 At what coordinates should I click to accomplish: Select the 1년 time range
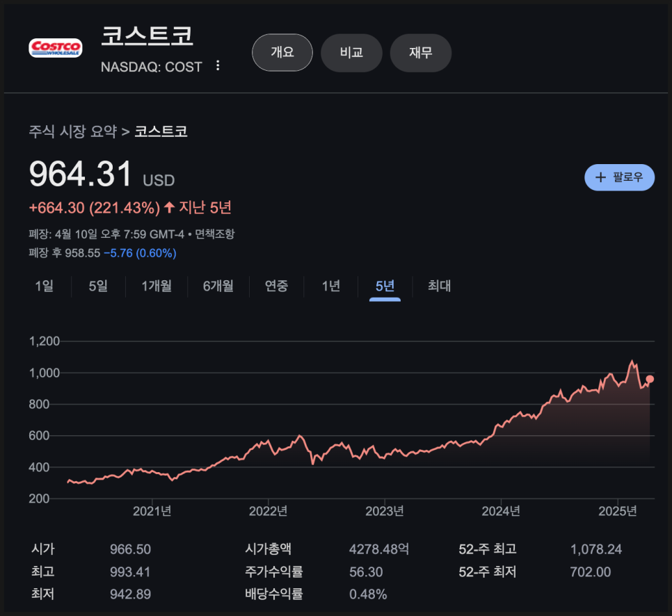pos(330,286)
